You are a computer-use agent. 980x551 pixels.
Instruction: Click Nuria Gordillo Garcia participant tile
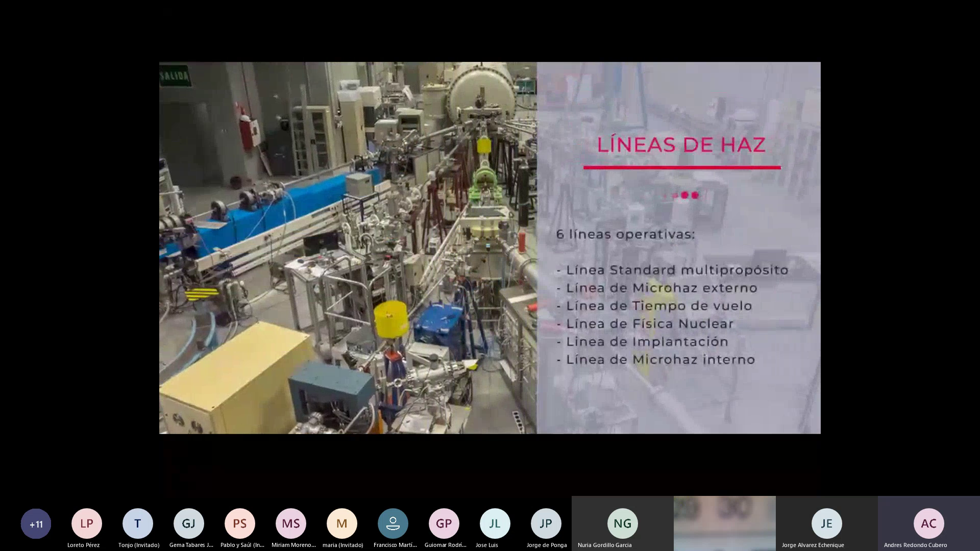tap(622, 523)
